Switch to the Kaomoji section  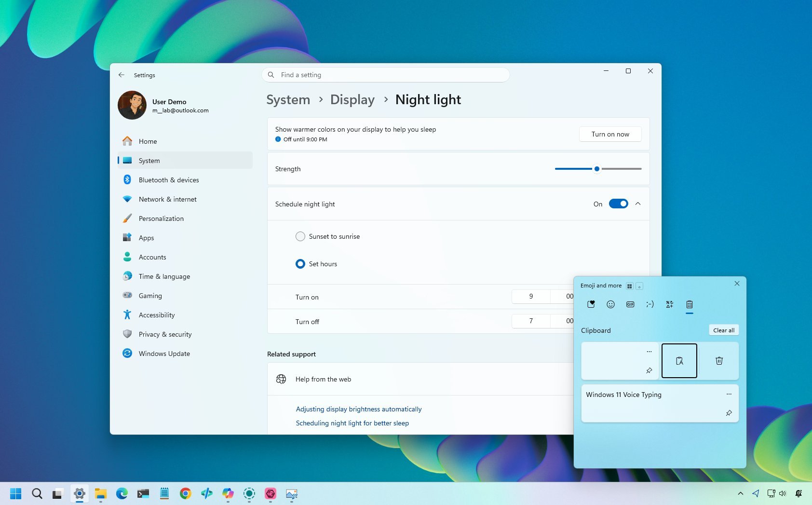click(650, 304)
